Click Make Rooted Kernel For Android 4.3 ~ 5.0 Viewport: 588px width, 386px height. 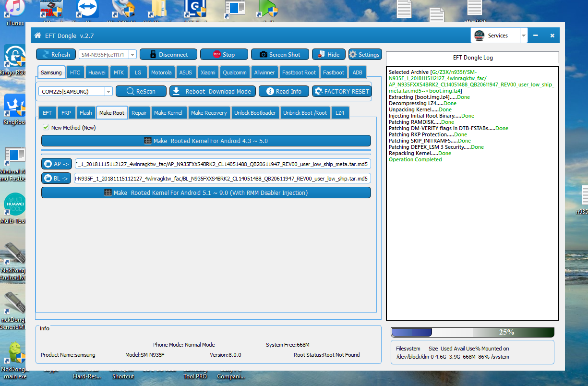(x=206, y=141)
